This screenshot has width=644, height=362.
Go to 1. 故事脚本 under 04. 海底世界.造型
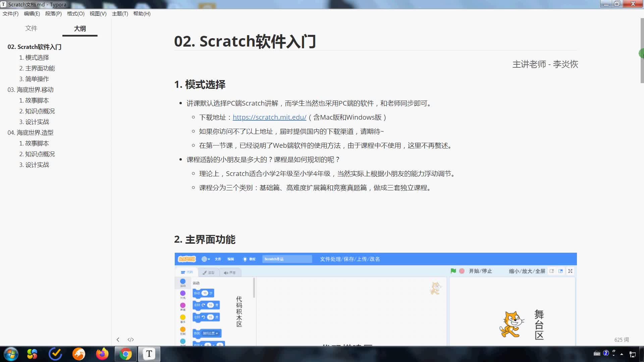tap(34, 143)
